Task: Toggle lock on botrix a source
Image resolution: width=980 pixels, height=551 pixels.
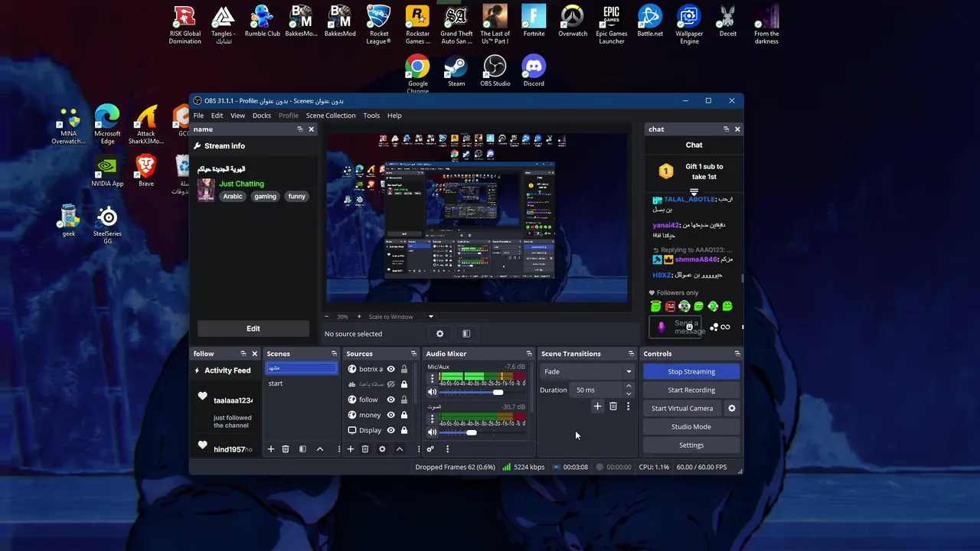Action: (x=404, y=369)
